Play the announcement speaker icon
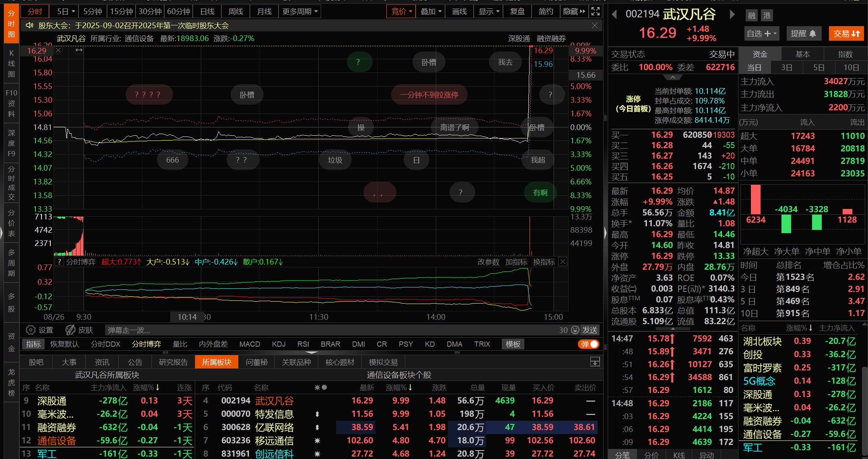This screenshot has height=459, width=868. pos(29,25)
